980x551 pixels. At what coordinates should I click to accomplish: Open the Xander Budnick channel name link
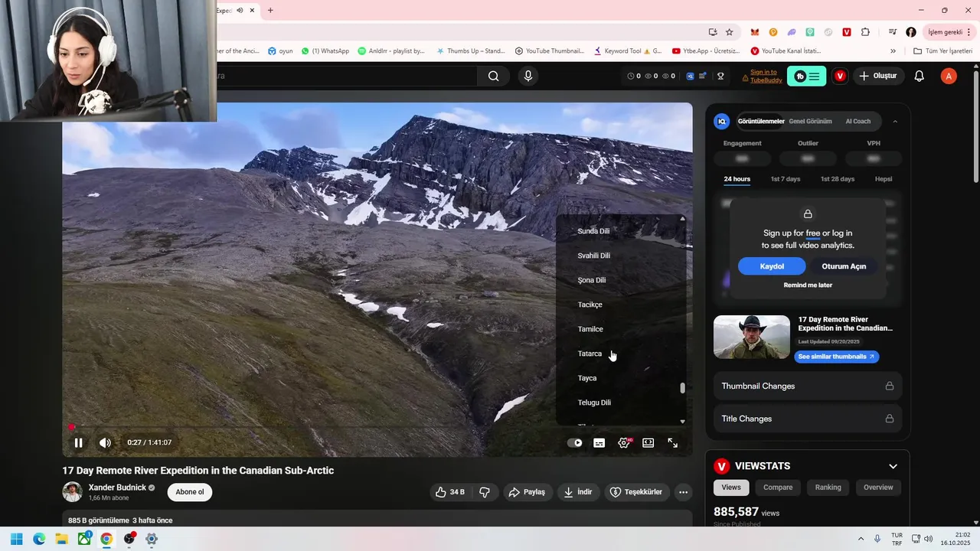[x=117, y=487]
